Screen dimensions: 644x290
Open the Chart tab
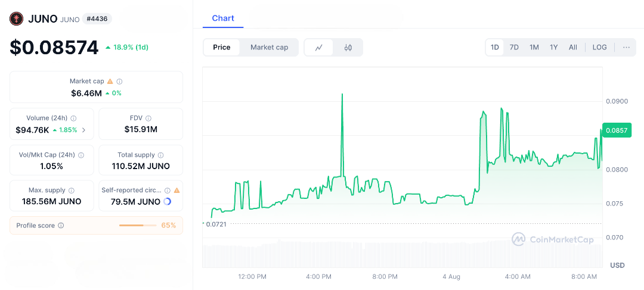coord(223,18)
